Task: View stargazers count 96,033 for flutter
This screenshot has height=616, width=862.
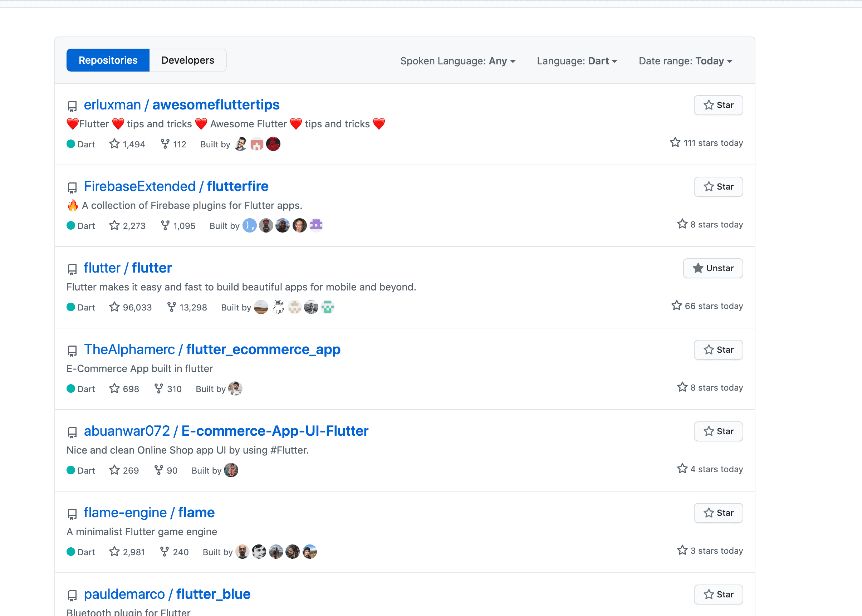Action: click(x=131, y=307)
